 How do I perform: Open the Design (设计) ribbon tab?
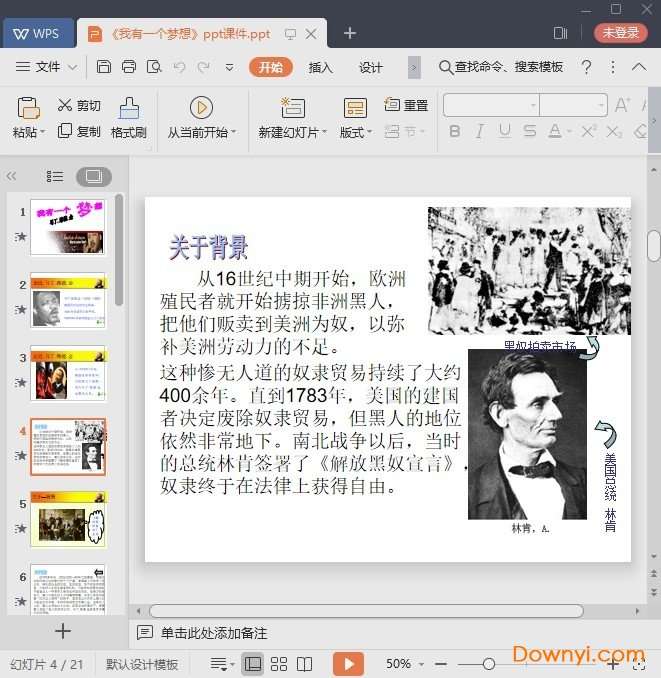tap(371, 67)
